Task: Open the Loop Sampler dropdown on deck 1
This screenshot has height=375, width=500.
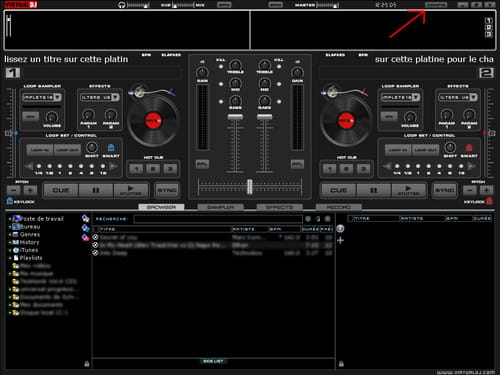Action: click(x=57, y=97)
